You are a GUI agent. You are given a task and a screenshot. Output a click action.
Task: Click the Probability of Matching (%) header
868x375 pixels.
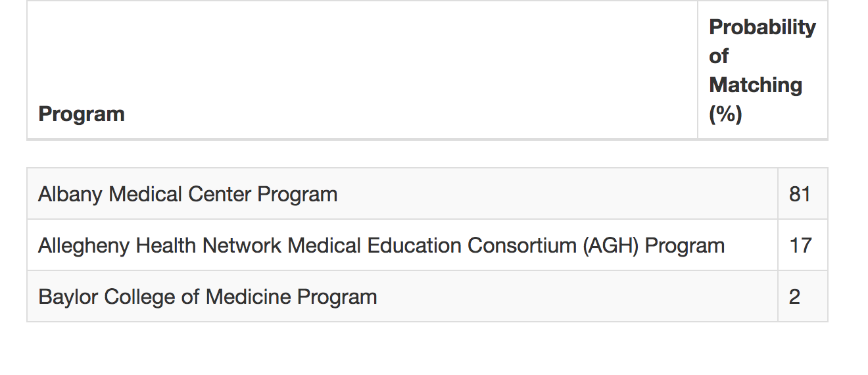761,70
